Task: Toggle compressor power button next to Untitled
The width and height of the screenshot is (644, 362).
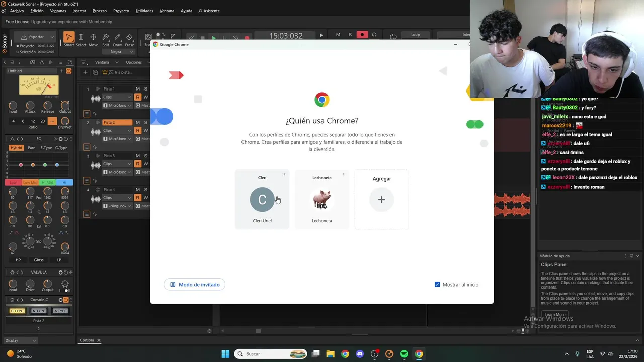Action: click(69, 71)
